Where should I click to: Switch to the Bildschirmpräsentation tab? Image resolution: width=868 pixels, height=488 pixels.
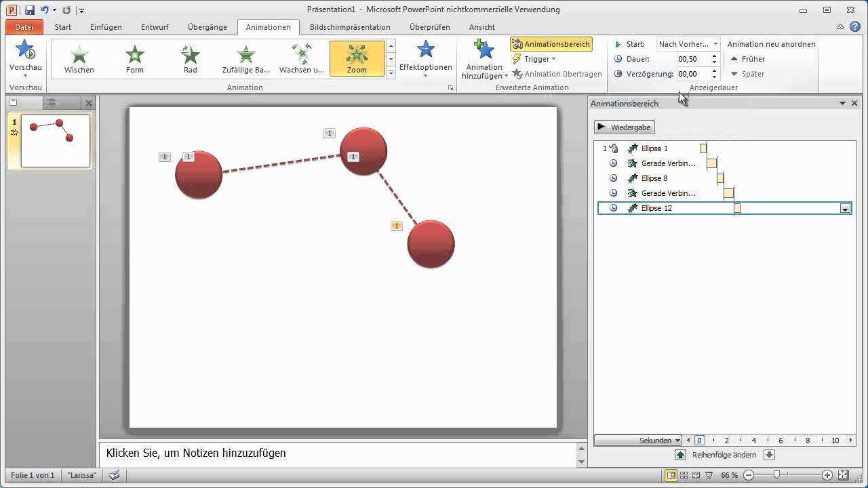tap(350, 27)
